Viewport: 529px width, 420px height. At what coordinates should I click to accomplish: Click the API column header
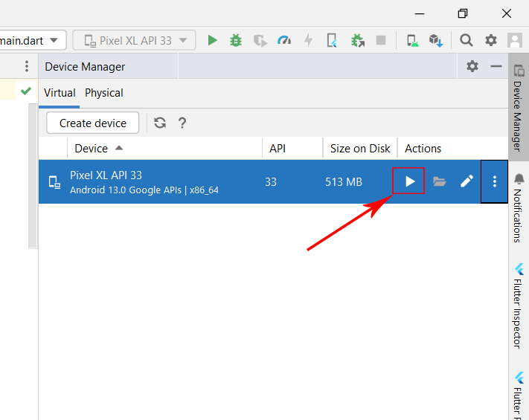pyautogui.click(x=292, y=149)
